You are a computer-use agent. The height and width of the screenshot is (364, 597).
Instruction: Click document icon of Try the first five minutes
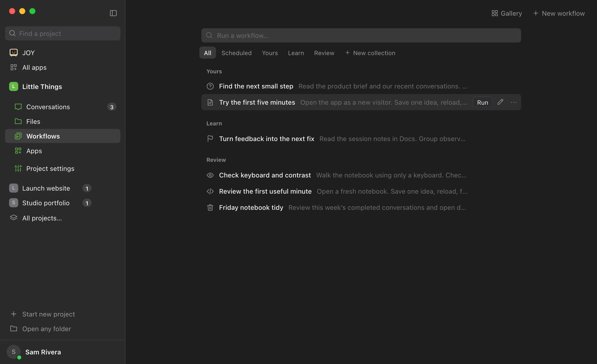(x=210, y=102)
